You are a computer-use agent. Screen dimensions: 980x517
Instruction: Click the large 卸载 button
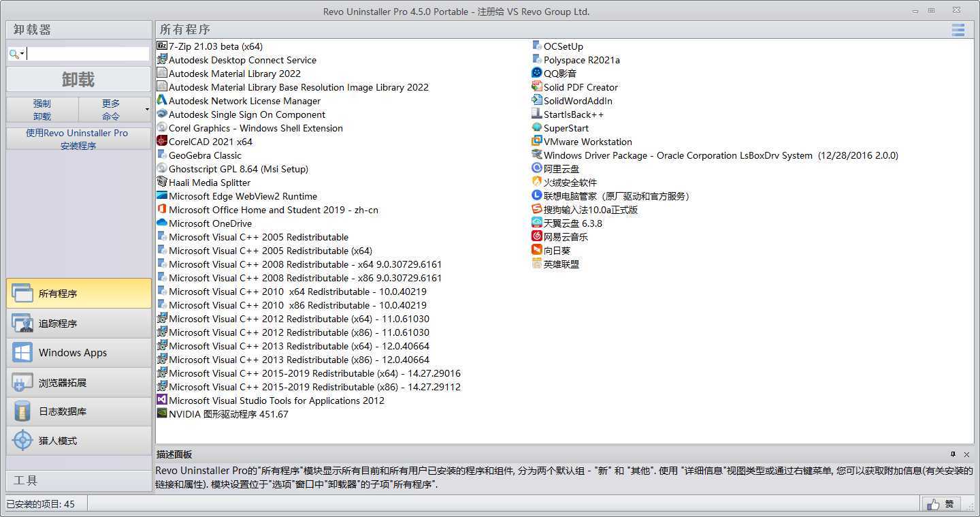78,79
